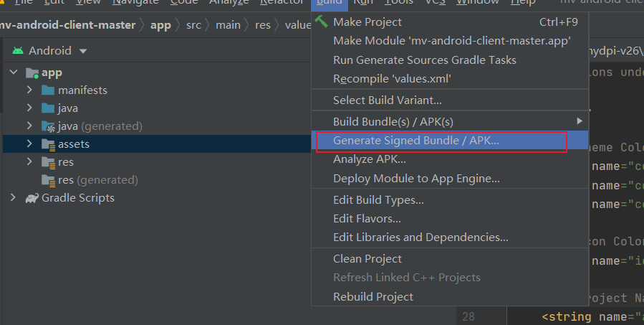This screenshot has height=325, width=644.
Task: Click the Gradle Scripts elephant icon
Action: click(32, 198)
